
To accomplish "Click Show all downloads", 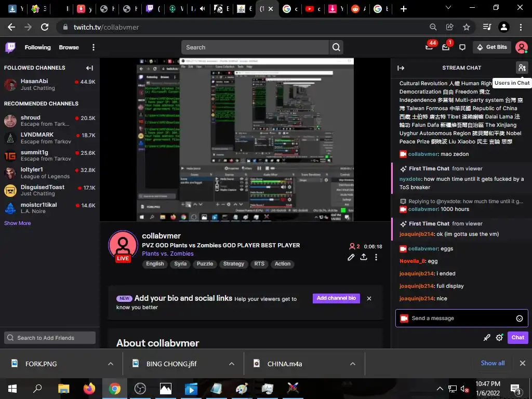I will (493, 363).
